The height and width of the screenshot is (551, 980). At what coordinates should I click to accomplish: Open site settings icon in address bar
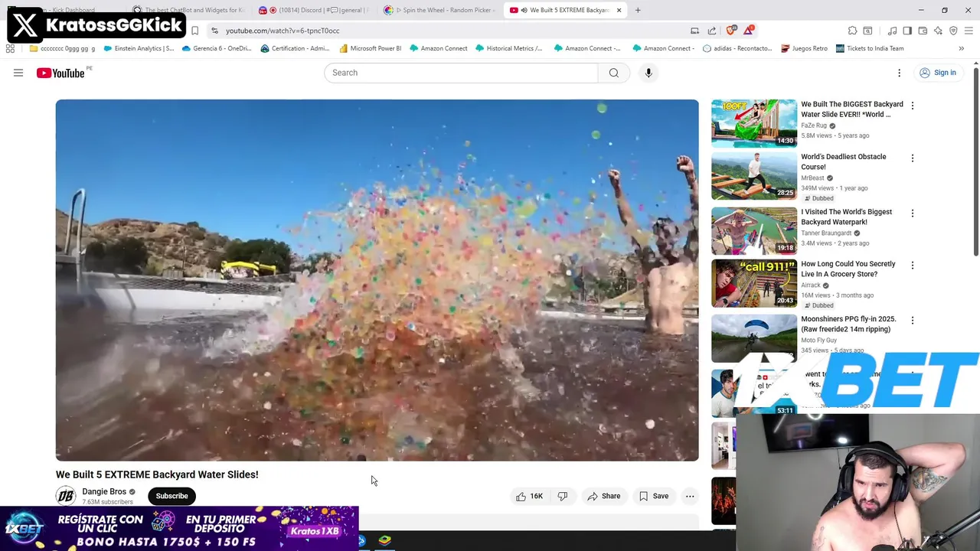[x=214, y=31]
